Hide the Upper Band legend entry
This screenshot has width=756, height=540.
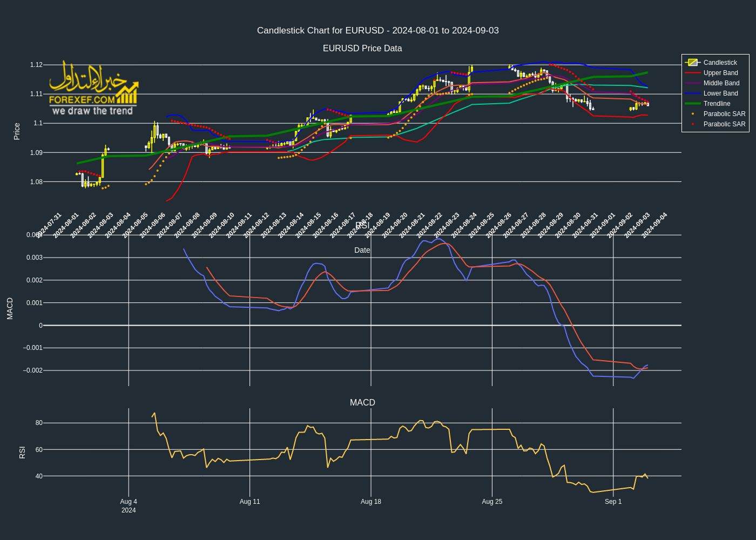(x=715, y=73)
